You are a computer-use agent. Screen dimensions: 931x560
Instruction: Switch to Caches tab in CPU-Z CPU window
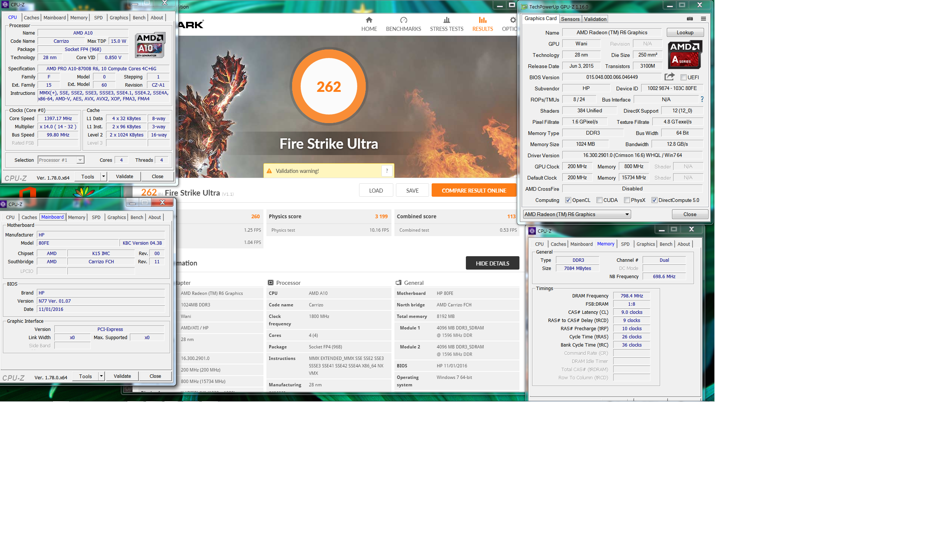[x=31, y=17]
